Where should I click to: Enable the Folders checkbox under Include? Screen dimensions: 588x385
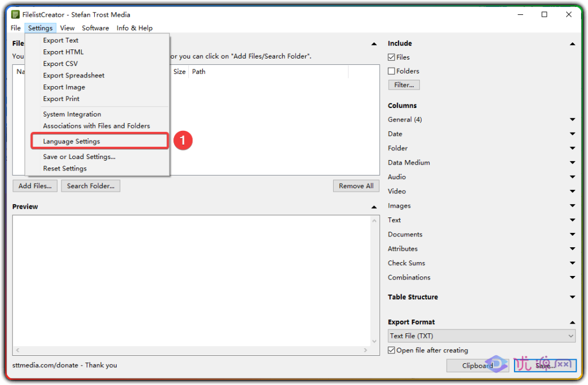392,71
